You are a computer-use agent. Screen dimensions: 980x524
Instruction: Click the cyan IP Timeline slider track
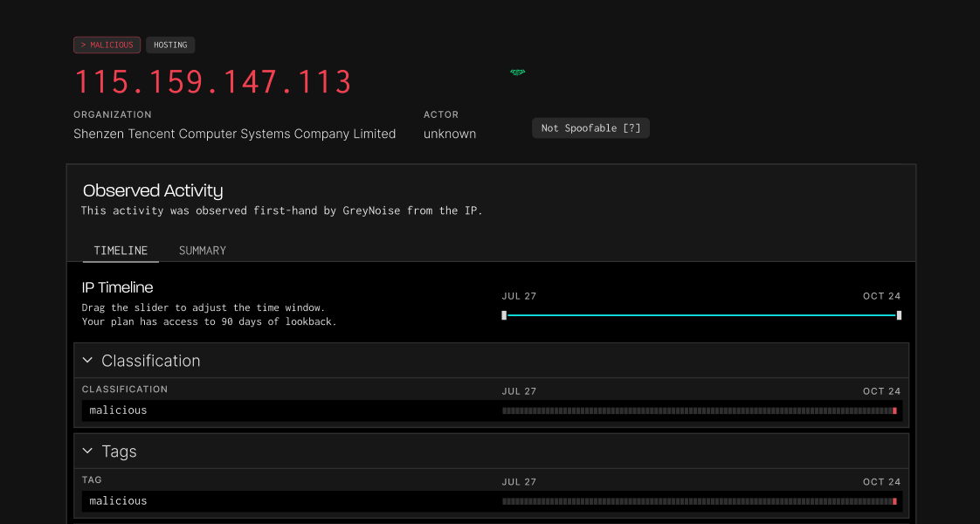pyautogui.click(x=701, y=315)
